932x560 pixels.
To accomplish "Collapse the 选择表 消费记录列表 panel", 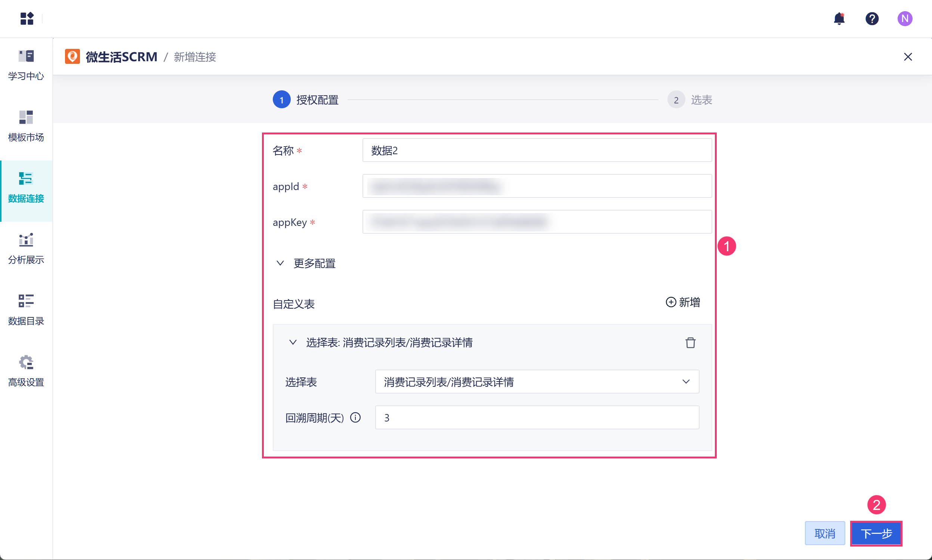I will (x=293, y=342).
